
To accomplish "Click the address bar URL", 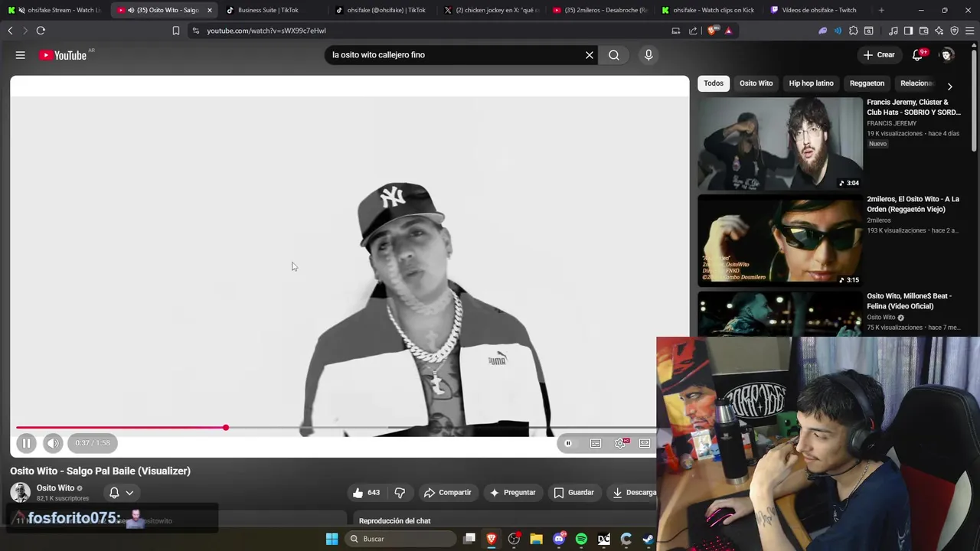I will pos(266,31).
